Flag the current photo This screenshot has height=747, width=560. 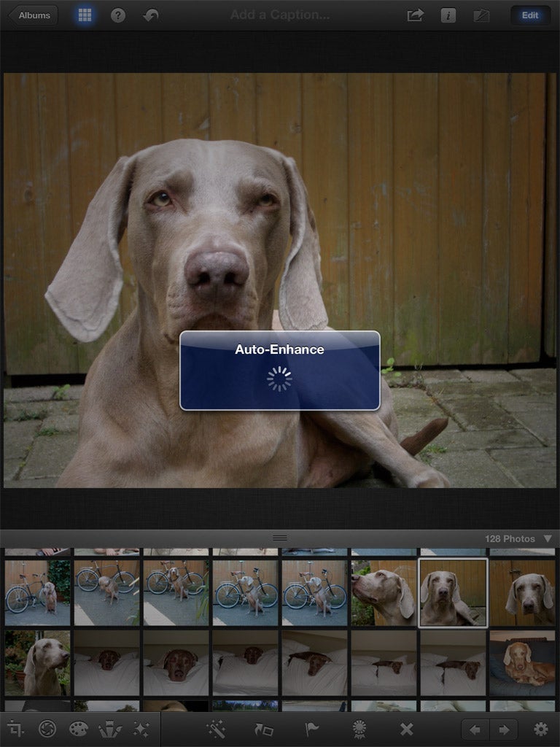click(x=311, y=728)
